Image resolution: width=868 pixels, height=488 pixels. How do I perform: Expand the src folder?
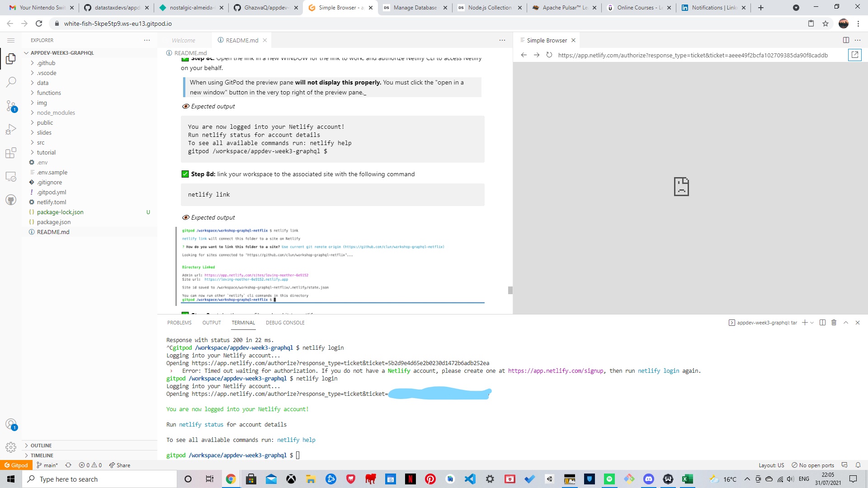point(41,142)
